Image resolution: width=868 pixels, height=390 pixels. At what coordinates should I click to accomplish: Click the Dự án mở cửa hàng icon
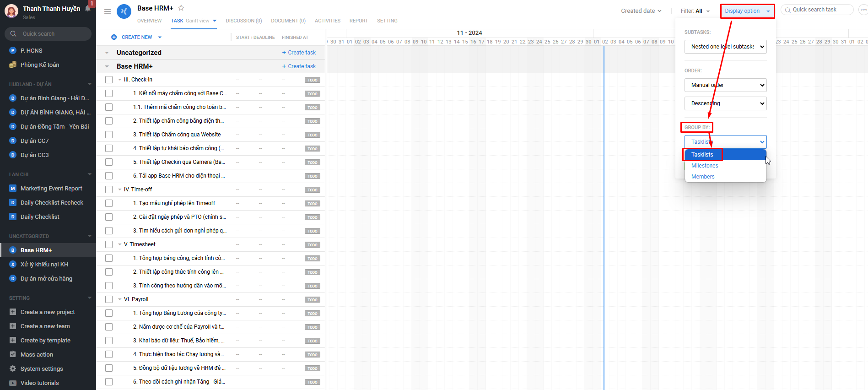(x=13, y=278)
